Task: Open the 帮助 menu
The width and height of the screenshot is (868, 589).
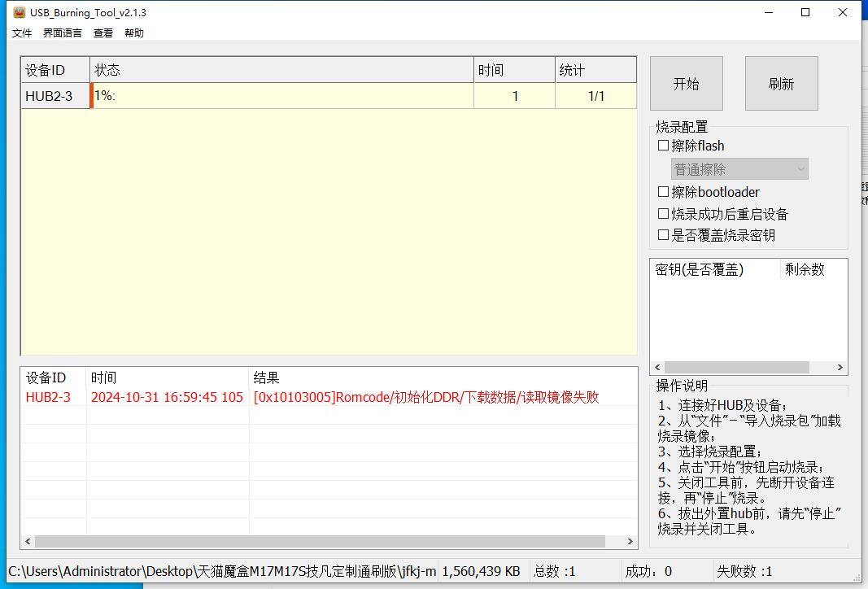Action: [134, 33]
